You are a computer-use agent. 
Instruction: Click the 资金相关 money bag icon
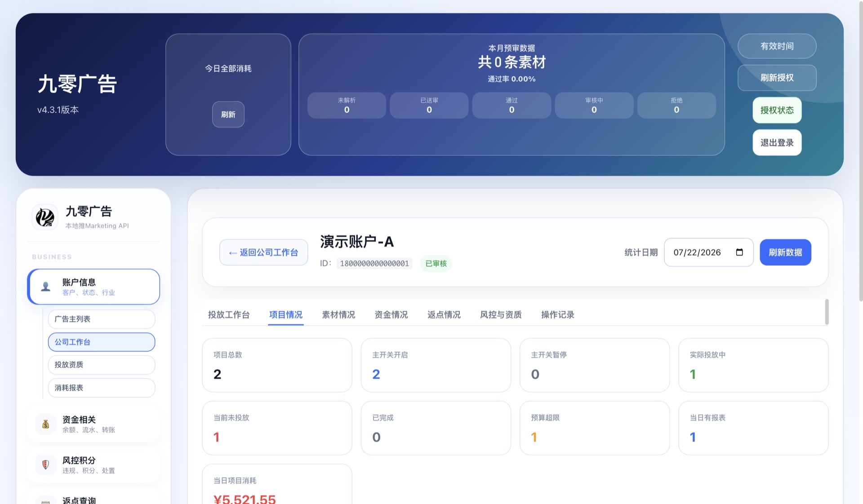point(45,424)
